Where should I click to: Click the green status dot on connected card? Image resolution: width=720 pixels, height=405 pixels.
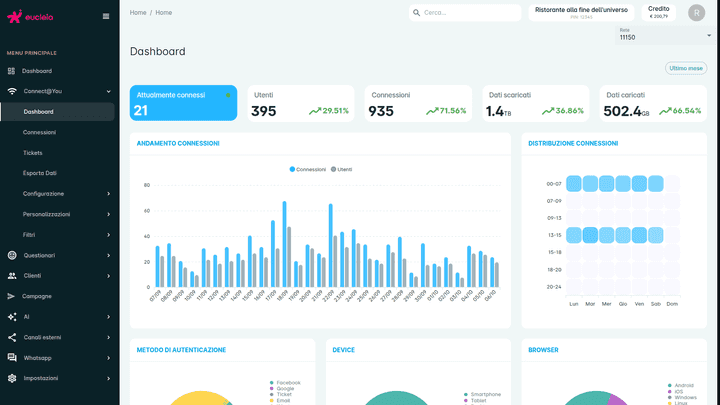pos(228,95)
